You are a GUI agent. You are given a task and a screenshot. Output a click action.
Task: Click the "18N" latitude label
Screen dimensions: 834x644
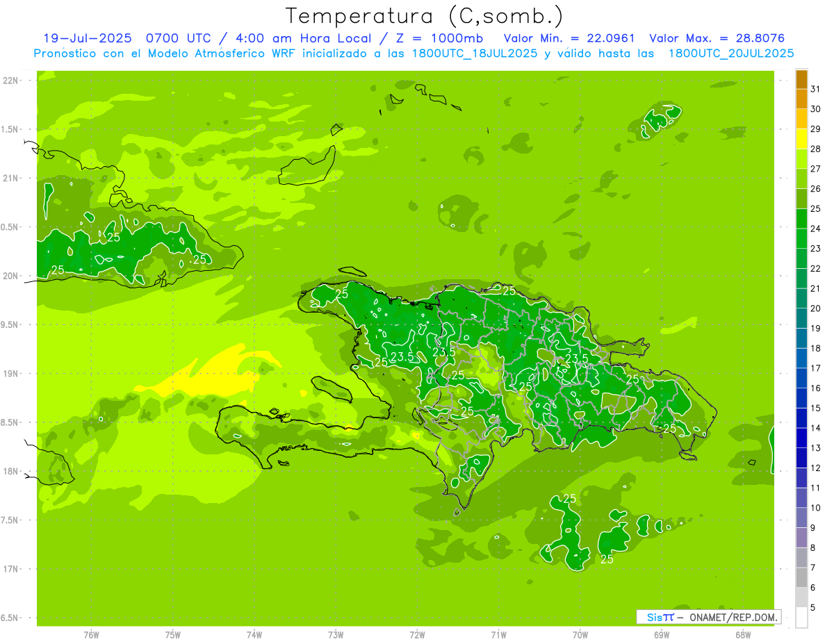pos(11,472)
